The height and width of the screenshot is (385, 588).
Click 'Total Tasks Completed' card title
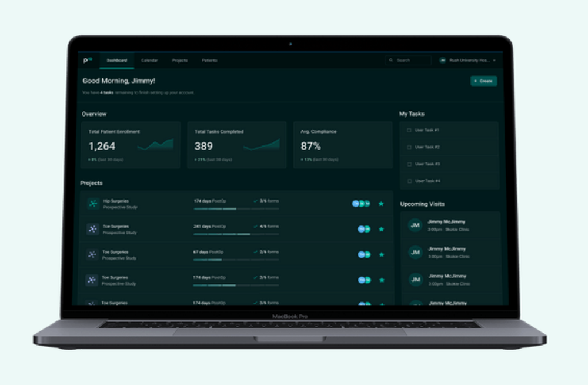(x=219, y=132)
